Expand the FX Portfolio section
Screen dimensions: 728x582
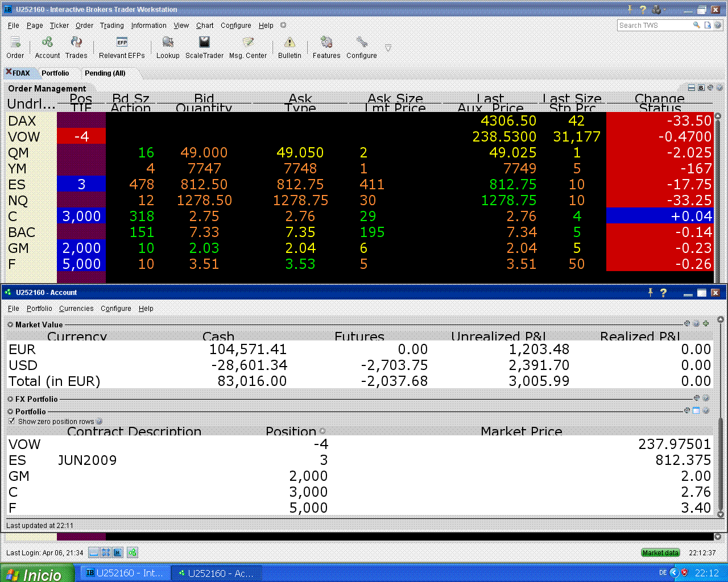click(x=10, y=399)
